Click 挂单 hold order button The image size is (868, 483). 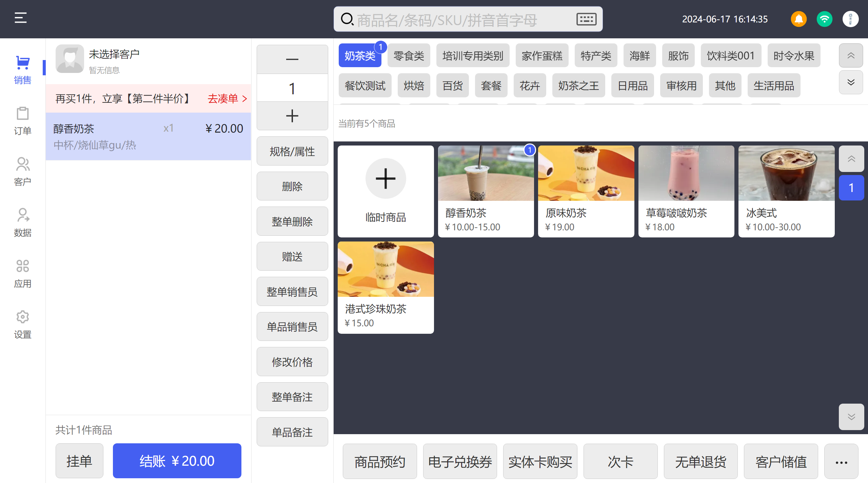pyautogui.click(x=79, y=461)
